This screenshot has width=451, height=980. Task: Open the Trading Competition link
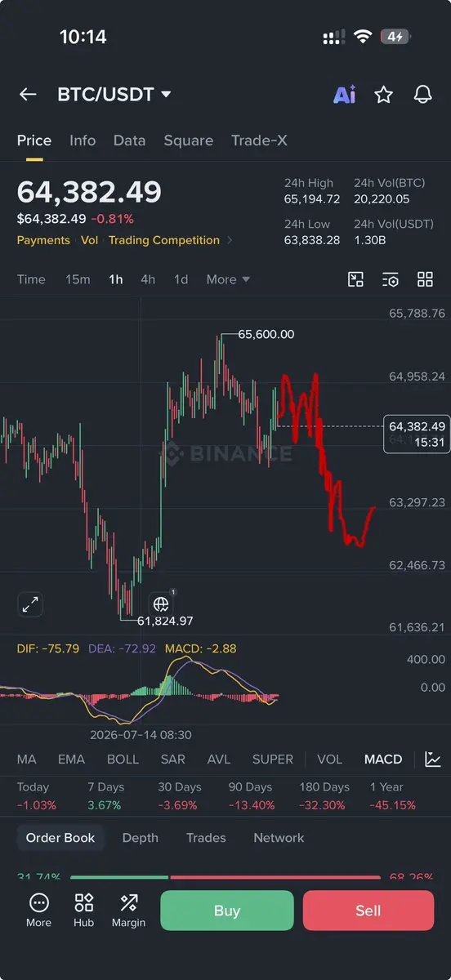163,240
